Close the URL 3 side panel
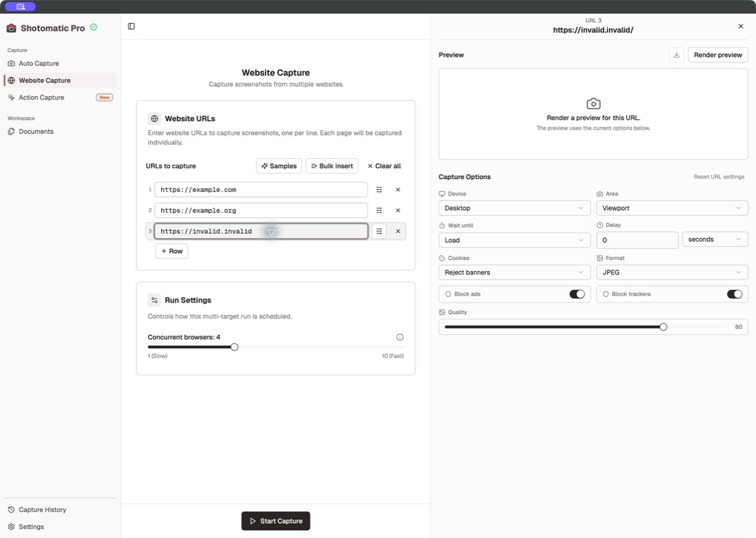This screenshot has height=538, width=756. pos(741,26)
